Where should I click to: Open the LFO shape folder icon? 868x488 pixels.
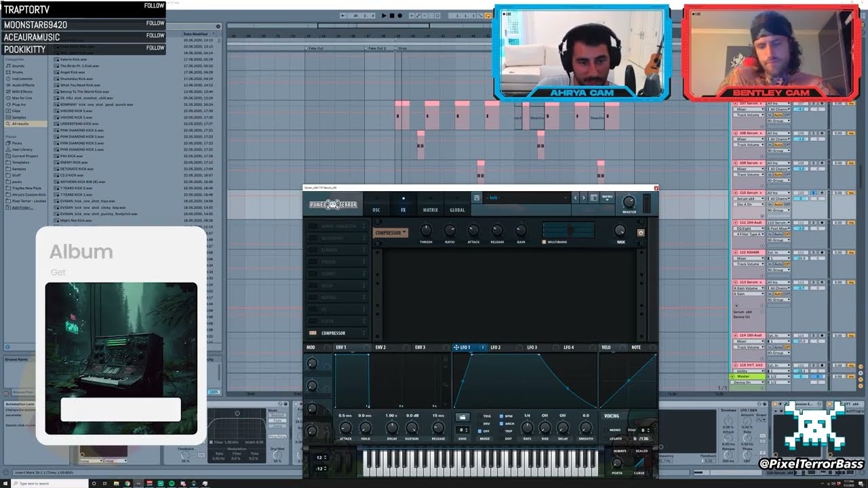[x=462, y=418]
